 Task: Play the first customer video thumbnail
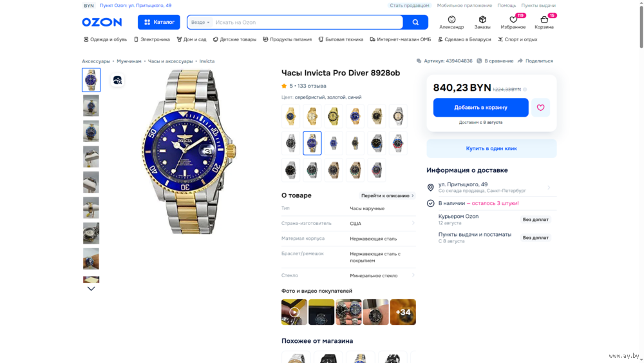click(294, 312)
